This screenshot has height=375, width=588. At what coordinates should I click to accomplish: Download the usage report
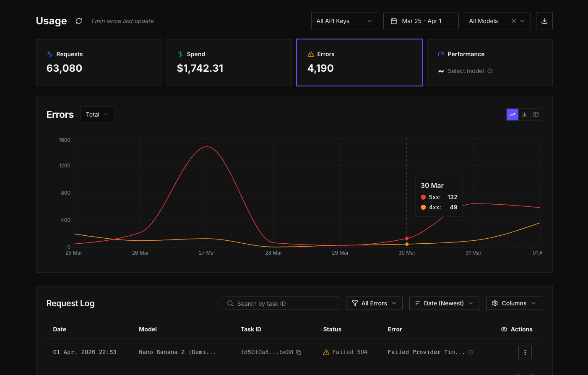544,21
